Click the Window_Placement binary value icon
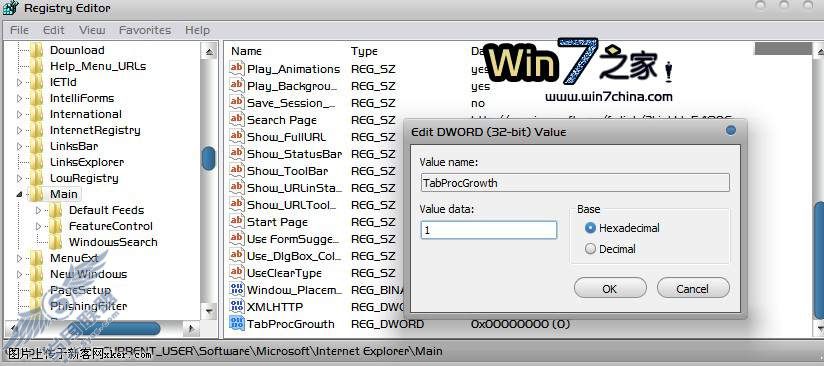The image size is (824, 366). click(x=237, y=289)
